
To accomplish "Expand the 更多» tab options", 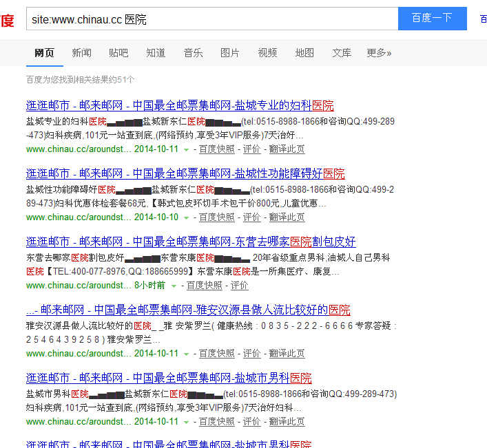I will [x=379, y=53].
